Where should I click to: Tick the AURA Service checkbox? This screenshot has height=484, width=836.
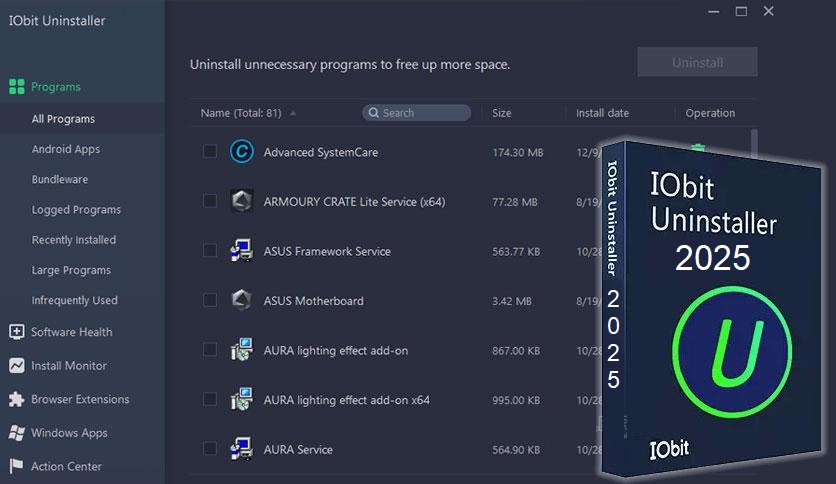click(210, 449)
